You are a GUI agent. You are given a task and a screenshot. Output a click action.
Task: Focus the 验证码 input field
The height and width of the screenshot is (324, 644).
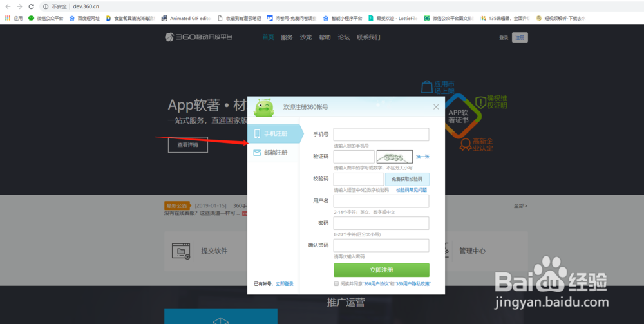(354, 157)
